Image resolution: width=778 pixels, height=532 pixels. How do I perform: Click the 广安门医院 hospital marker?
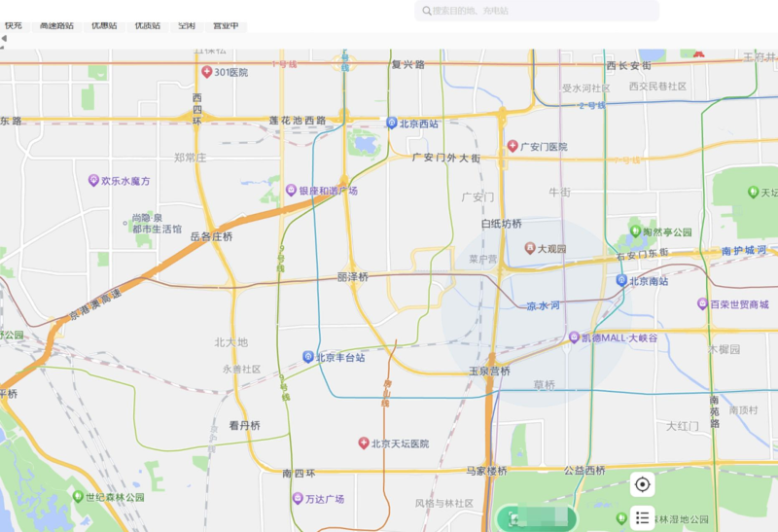(513, 147)
